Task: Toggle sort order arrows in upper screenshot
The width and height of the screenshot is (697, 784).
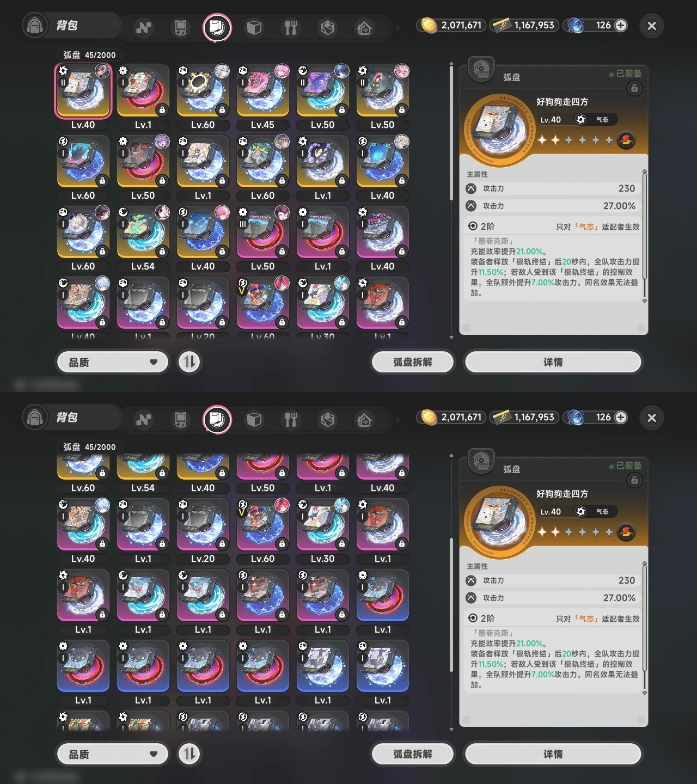Action: (189, 362)
